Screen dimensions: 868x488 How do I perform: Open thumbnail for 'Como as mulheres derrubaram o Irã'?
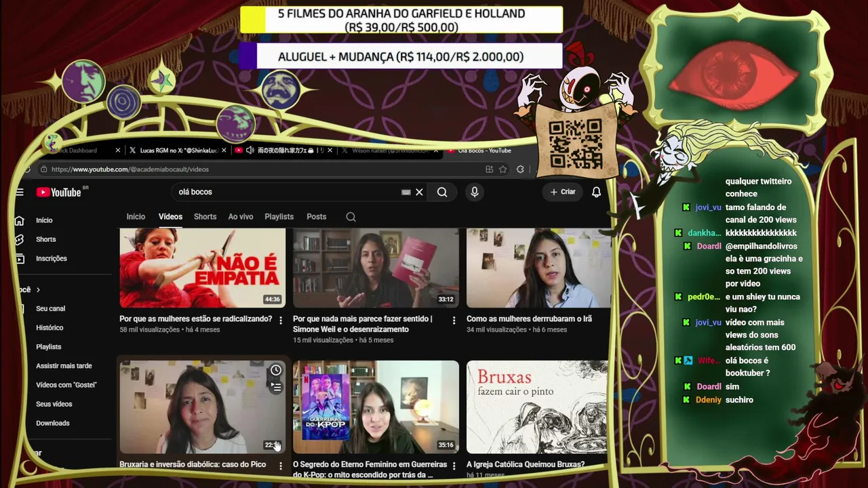click(x=538, y=268)
